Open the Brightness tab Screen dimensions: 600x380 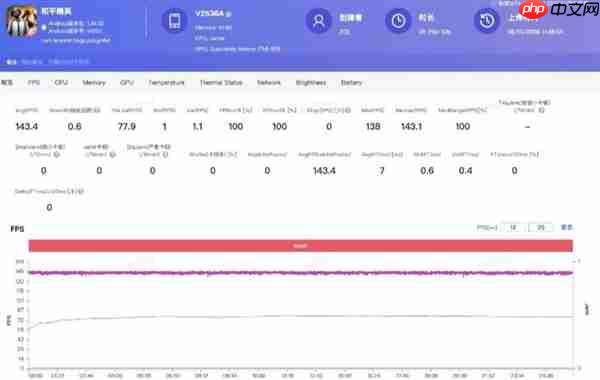coord(311,83)
